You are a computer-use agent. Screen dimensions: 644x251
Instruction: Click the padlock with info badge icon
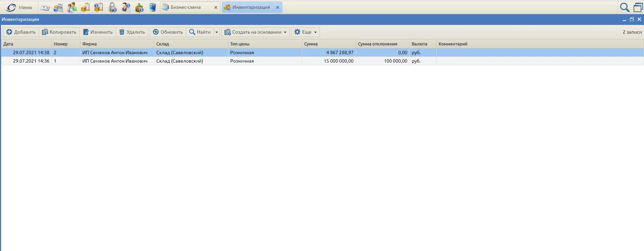112,7
